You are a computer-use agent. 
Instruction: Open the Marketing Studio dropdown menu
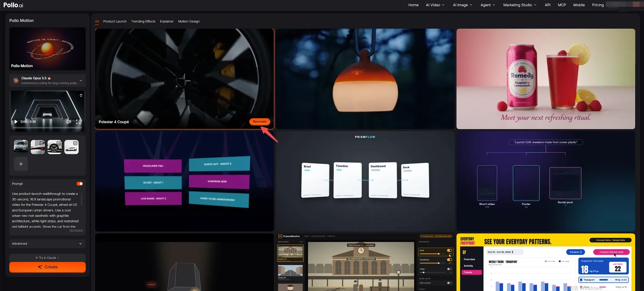520,5
